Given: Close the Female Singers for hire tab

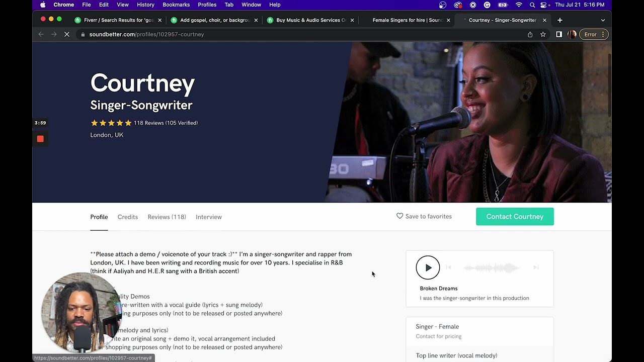Looking at the screenshot, I should point(448,20).
